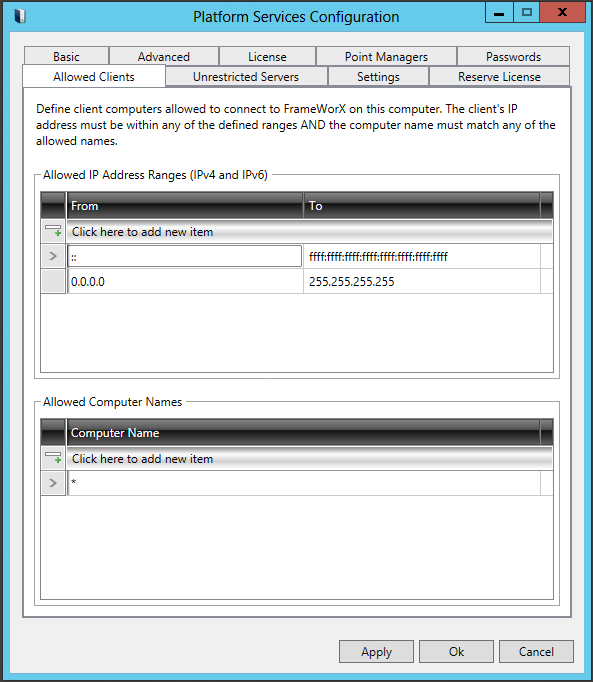Switch to the Advanced tab

(164, 57)
